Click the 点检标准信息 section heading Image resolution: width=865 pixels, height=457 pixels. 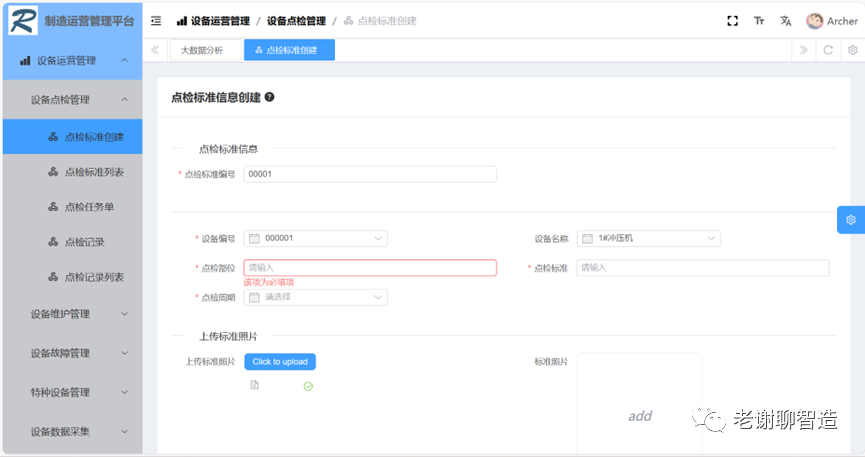tap(228, 149)
